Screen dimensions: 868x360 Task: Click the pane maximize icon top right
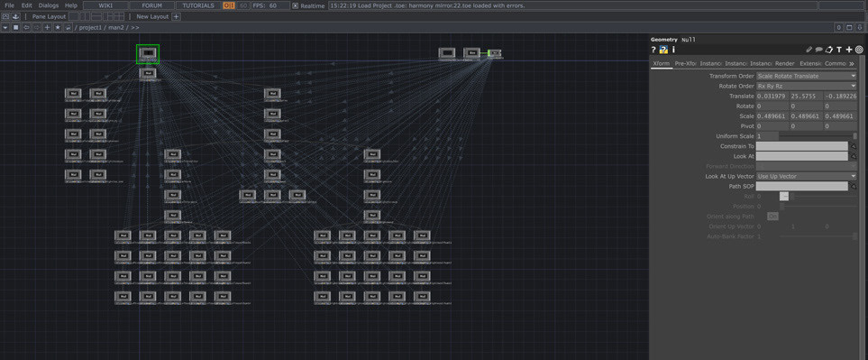(x=849, y=27)
